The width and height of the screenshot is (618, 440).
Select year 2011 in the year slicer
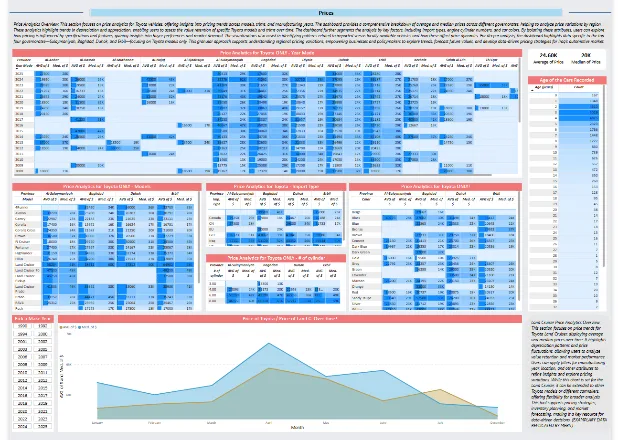click(x=43, y=372)
